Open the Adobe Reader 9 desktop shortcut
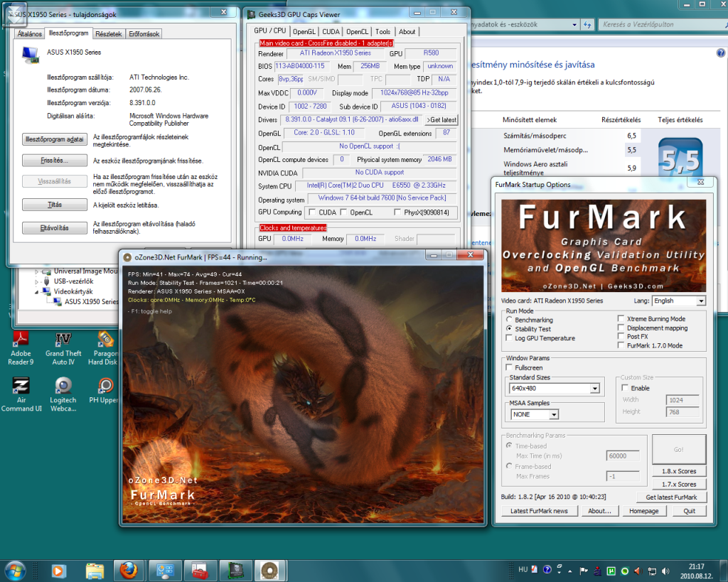The height and width of the screenshot is (582, 728). (x=21, y=348)
